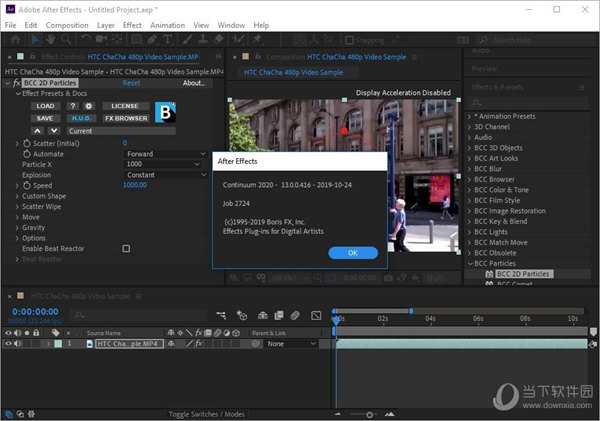
Task: Click the question mark help button
Action: 73,106
